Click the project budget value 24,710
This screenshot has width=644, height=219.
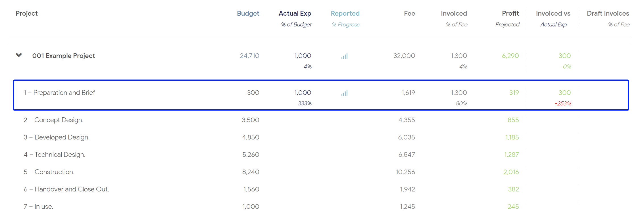pos(249,56)
